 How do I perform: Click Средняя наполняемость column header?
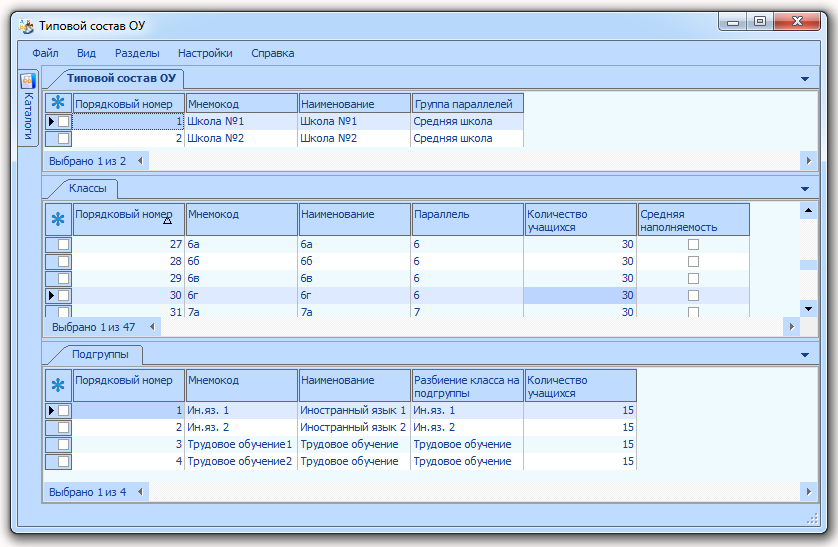694,220
